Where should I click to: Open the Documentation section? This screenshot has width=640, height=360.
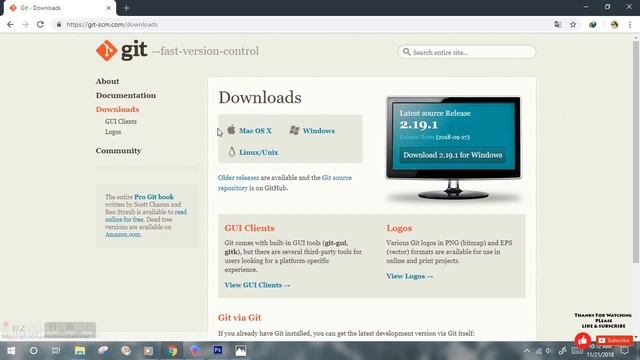126,95
